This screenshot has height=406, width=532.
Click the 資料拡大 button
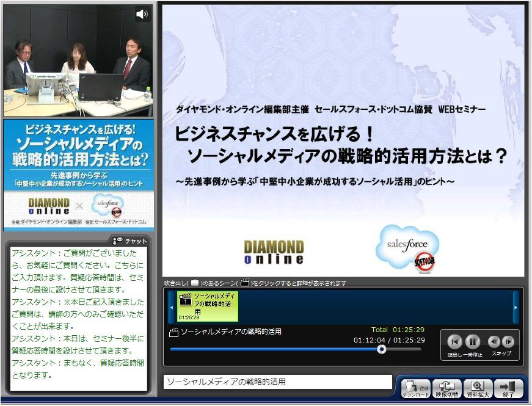tap(478, 389)
